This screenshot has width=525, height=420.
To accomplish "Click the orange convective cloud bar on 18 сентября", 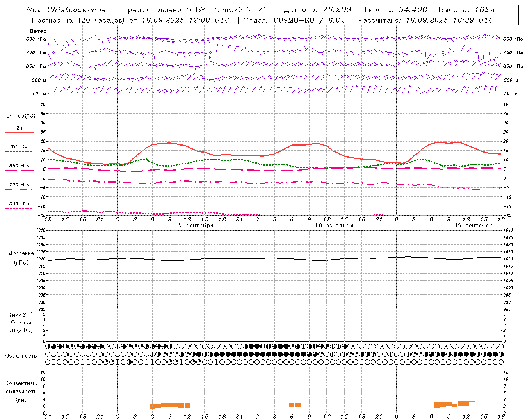I will coord(295,405).
